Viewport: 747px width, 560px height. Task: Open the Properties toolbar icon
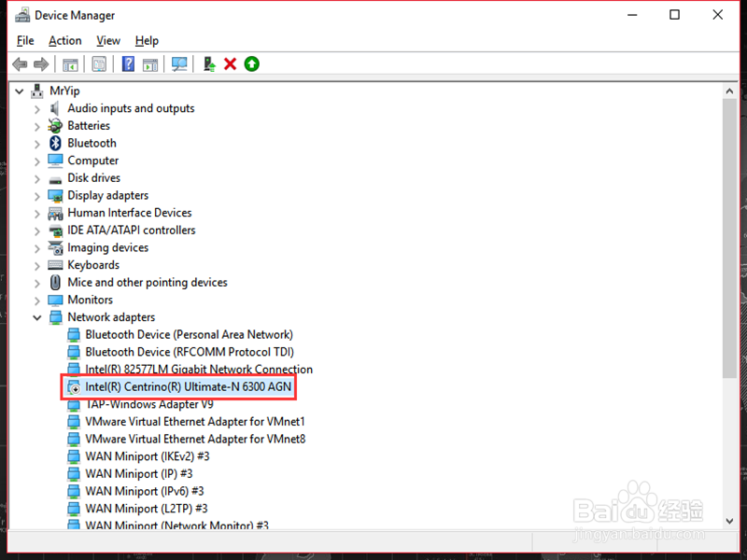(99, 64)
